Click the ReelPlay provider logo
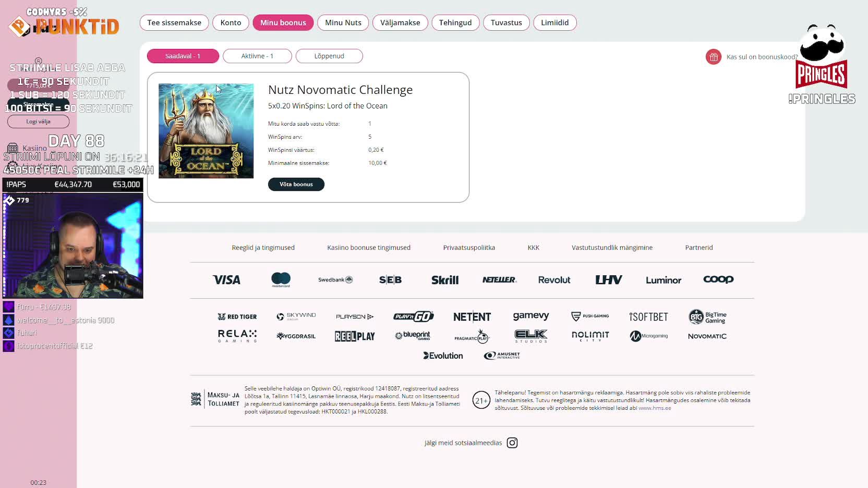 355,336
